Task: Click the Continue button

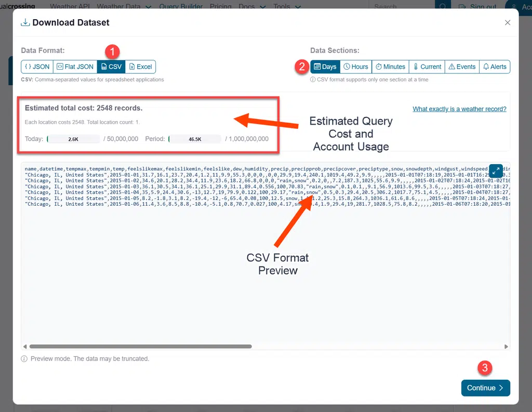Action: (x=486, y=388)
